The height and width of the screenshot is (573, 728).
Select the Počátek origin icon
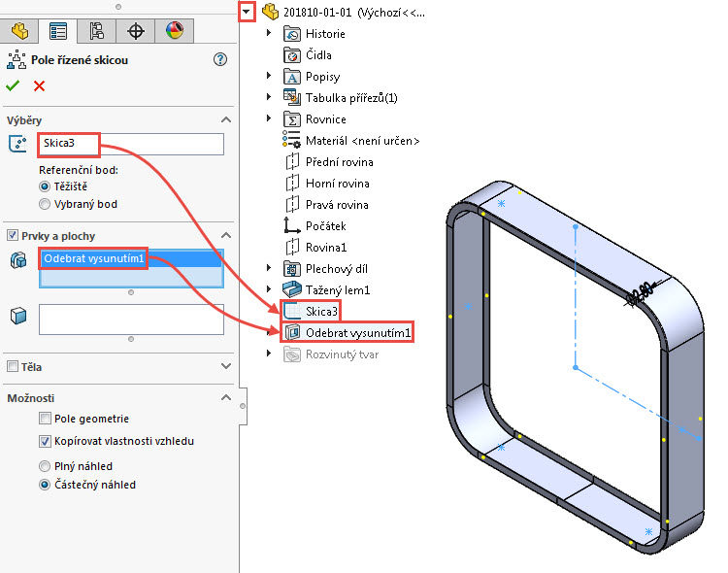pos(292,226)
